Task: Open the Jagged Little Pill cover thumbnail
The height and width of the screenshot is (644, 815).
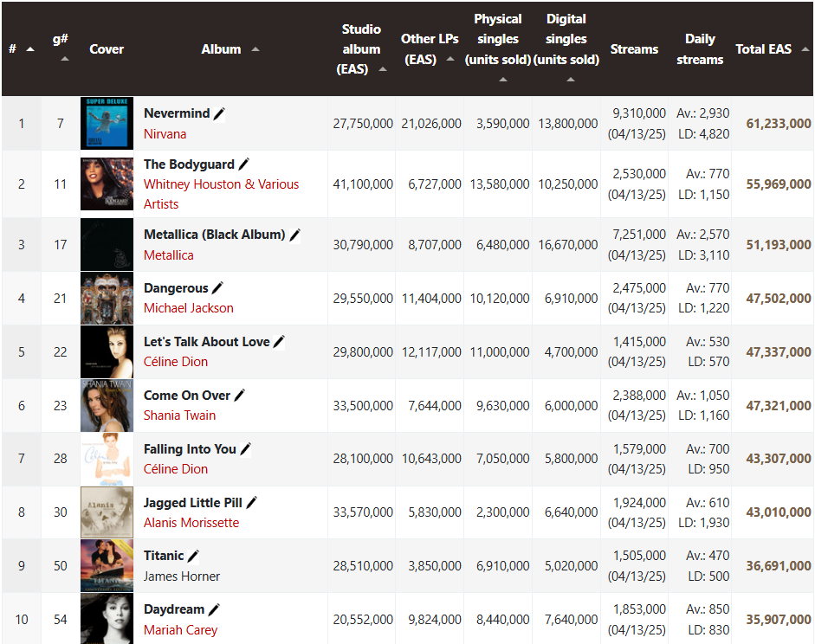Action: click(107, 512)
